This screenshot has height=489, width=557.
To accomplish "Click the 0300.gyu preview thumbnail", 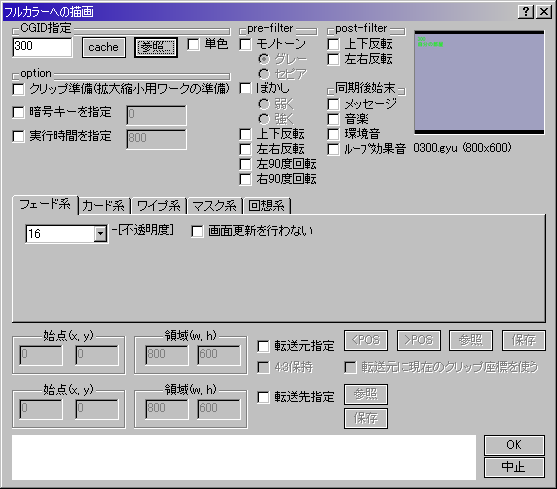I will [x=479, y=82].
